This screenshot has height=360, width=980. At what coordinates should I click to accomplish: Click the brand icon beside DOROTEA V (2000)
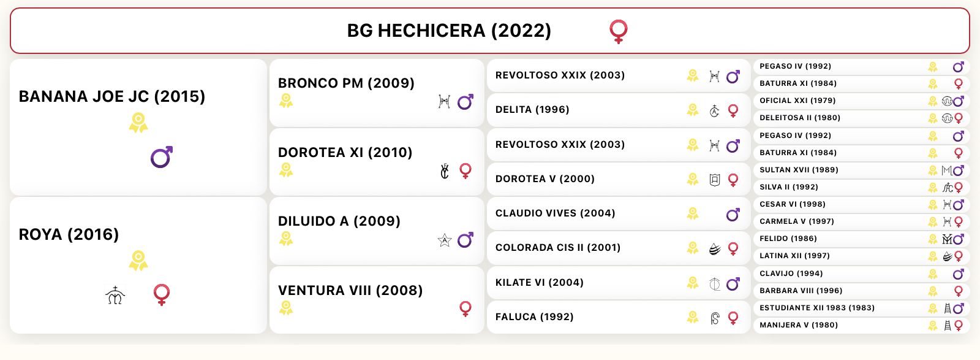coord(715,180)
